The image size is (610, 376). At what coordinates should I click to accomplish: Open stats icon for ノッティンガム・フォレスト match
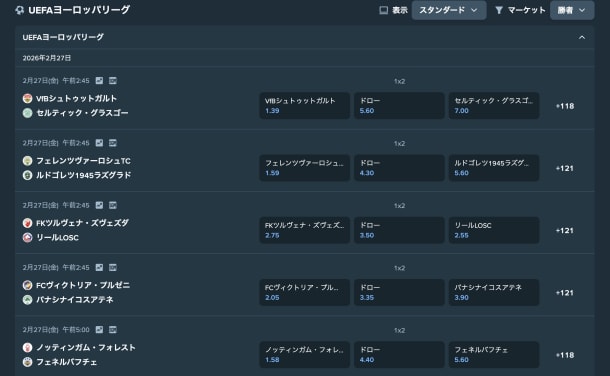(x=100, y=329)
